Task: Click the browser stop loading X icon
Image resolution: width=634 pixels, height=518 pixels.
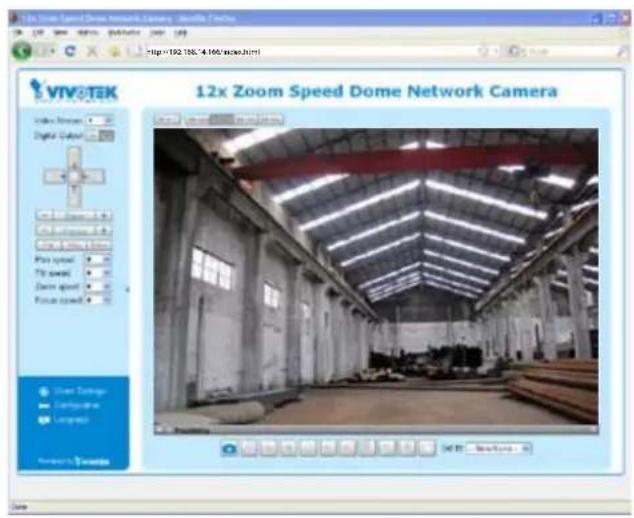Action: (x=92, y=51)
